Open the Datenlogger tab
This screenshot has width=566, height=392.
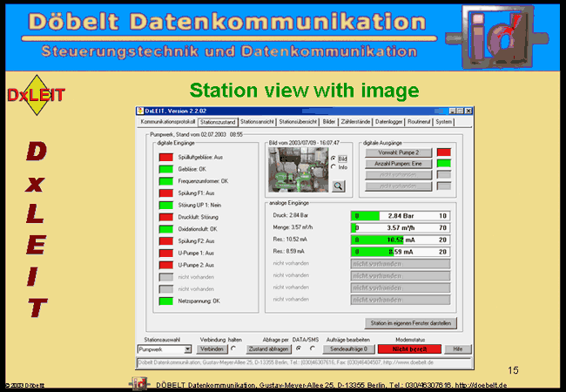[x=388, y=122]
